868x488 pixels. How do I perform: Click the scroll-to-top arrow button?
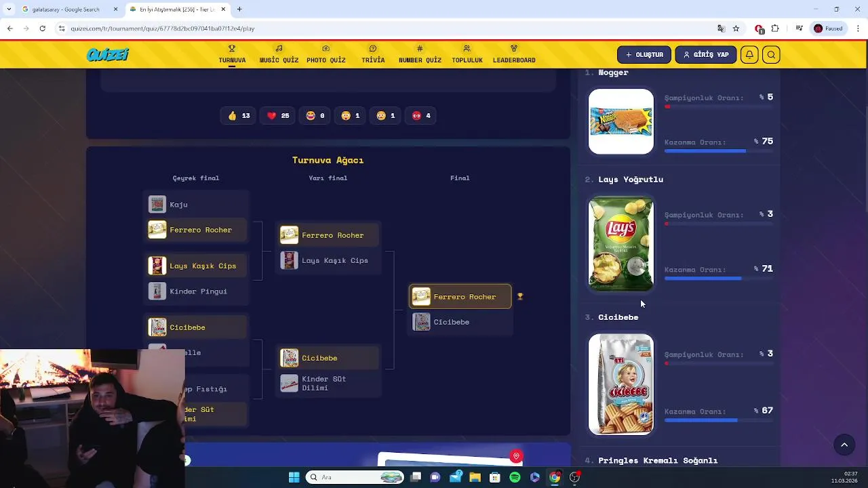click(x=844, y=445)
